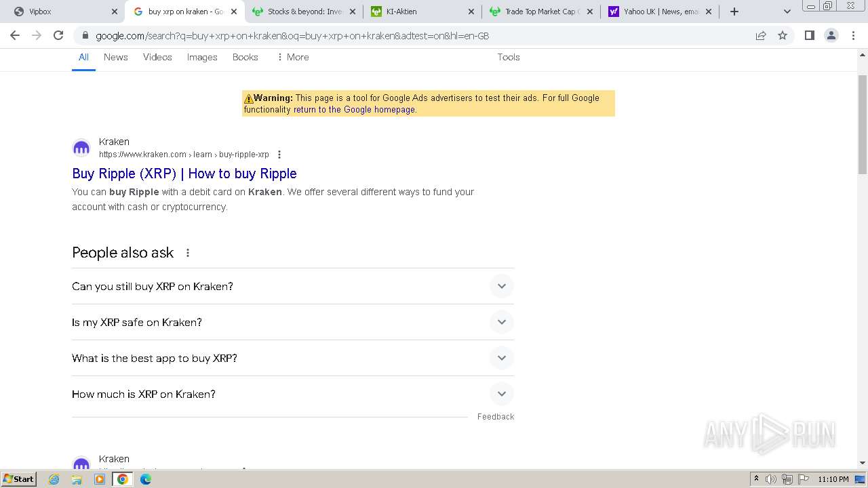Open the media player taskbar icon

pos(100,479)
